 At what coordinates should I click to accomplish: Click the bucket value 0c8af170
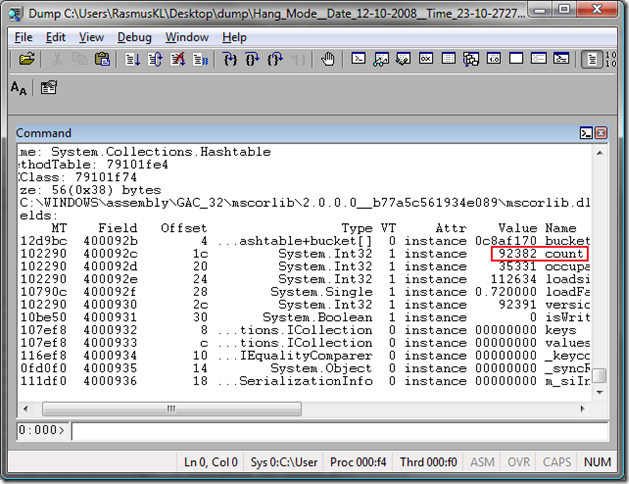506,241
